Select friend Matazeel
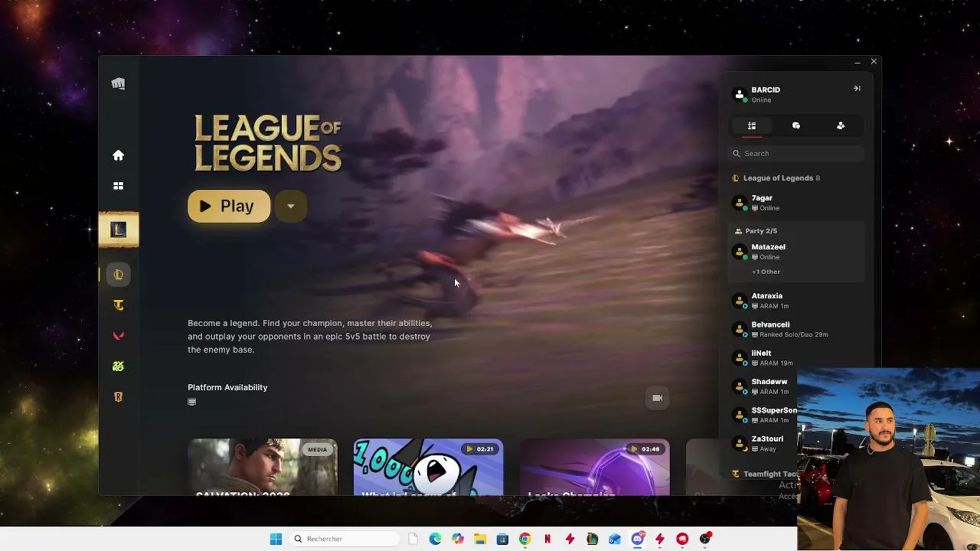The width and height of the screenshot is (980, 551). click(x=796, y=252)
